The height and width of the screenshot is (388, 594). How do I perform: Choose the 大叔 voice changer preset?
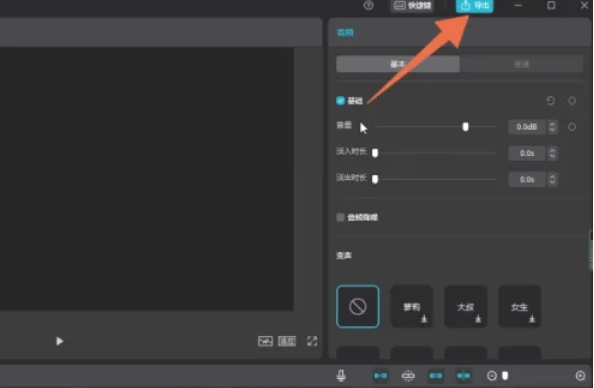click(x=466, y=306)
